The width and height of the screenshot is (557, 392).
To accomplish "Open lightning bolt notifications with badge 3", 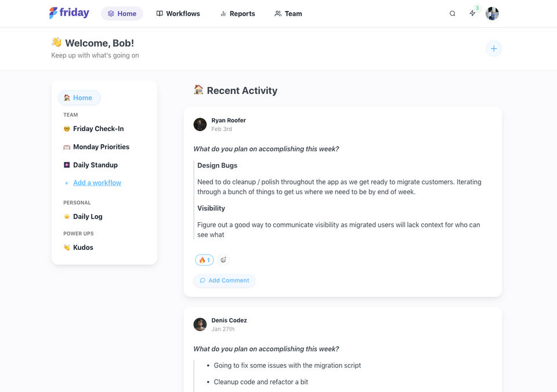I will tap(472, 13).
